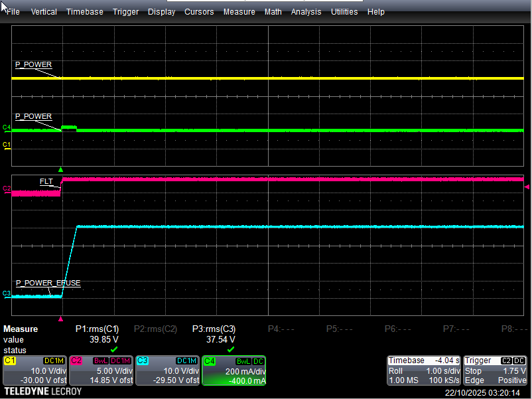Open the C2 channel descriptor box
The image size is (532, 399).
pos(101,370)
